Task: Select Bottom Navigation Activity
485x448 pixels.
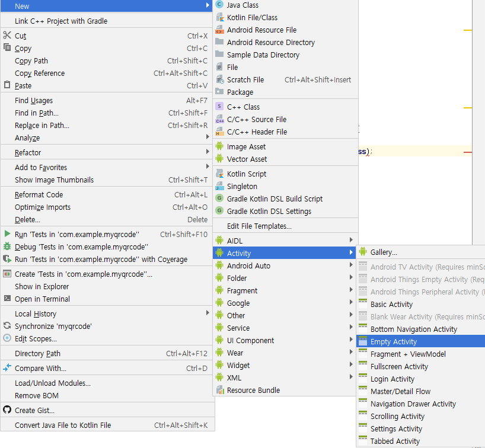Action: pos(420,329)
